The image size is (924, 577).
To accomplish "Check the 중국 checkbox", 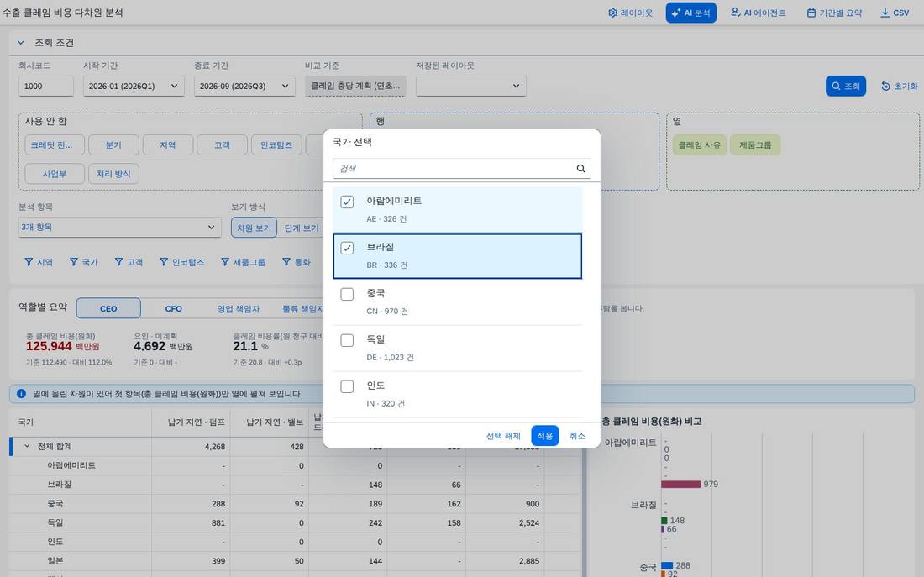I will 347,293.
